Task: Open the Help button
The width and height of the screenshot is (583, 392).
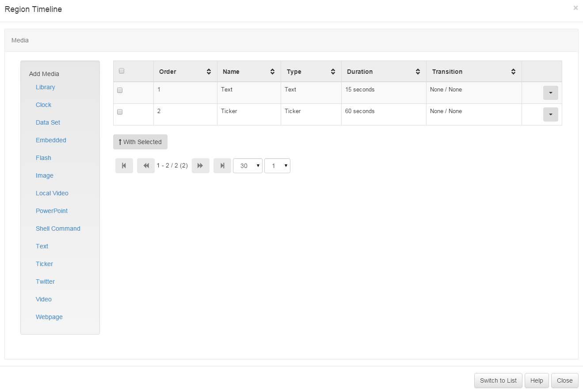Action: 537,381
